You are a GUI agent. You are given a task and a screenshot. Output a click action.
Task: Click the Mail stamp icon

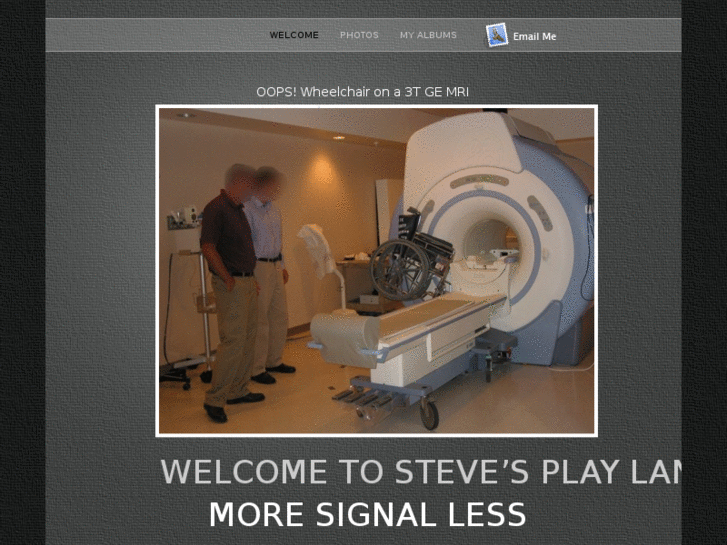click(x=496, y=35)
